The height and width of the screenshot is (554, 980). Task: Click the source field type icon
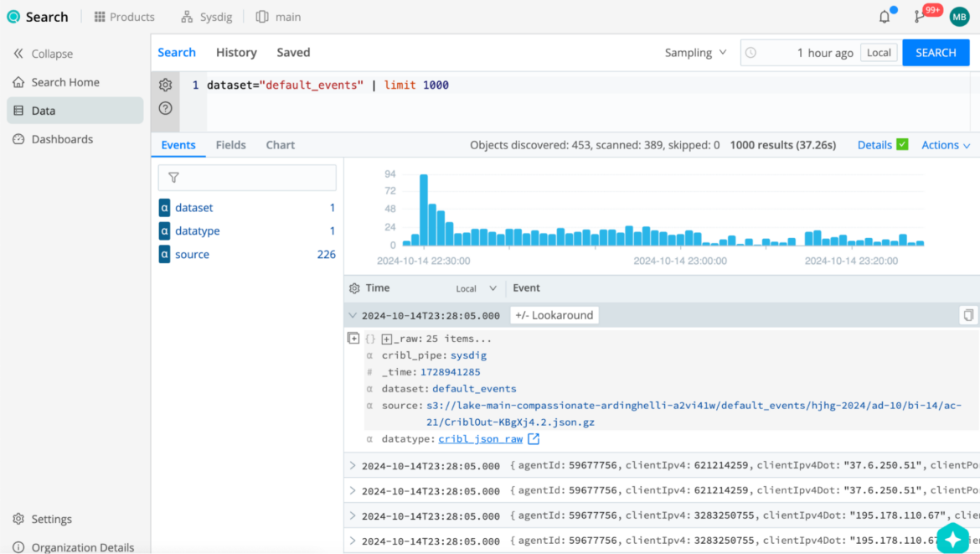tap(164, 255)
